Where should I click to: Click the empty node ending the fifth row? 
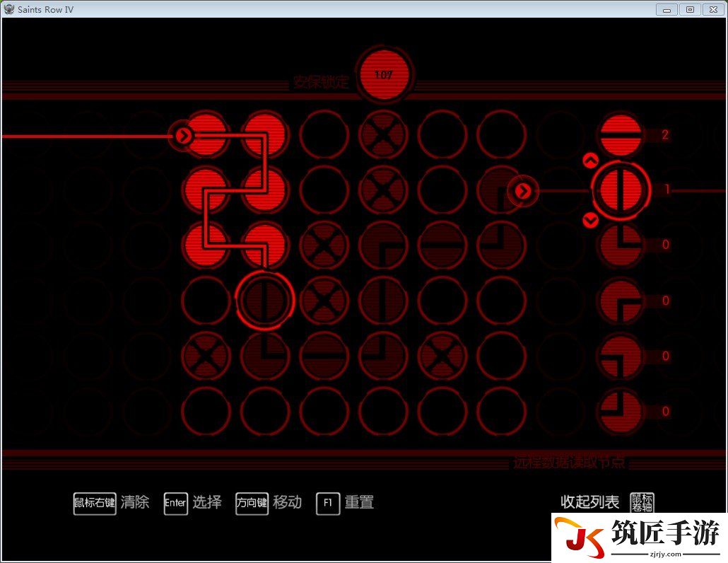pos(502,356)
